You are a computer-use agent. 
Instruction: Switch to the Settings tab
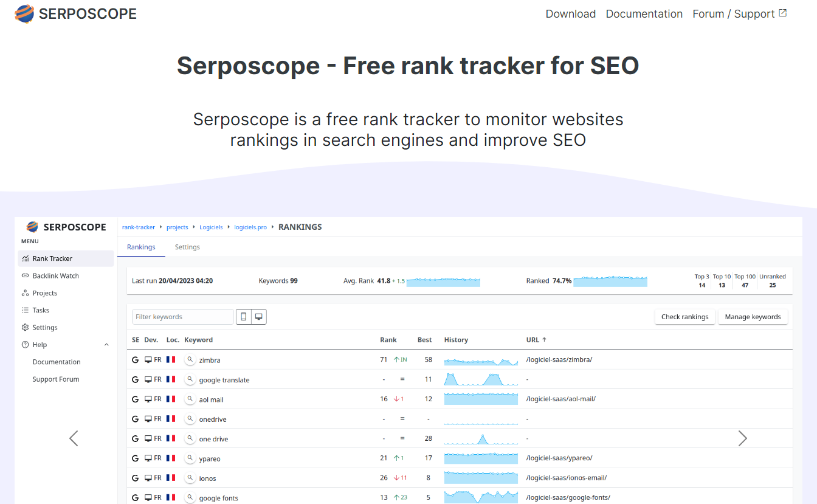[x=187, y=247]
